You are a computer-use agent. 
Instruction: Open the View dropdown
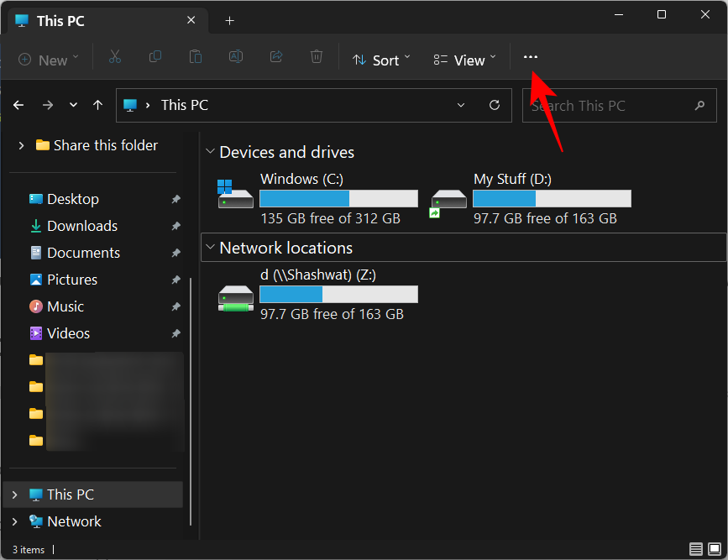tap(463, 60)
